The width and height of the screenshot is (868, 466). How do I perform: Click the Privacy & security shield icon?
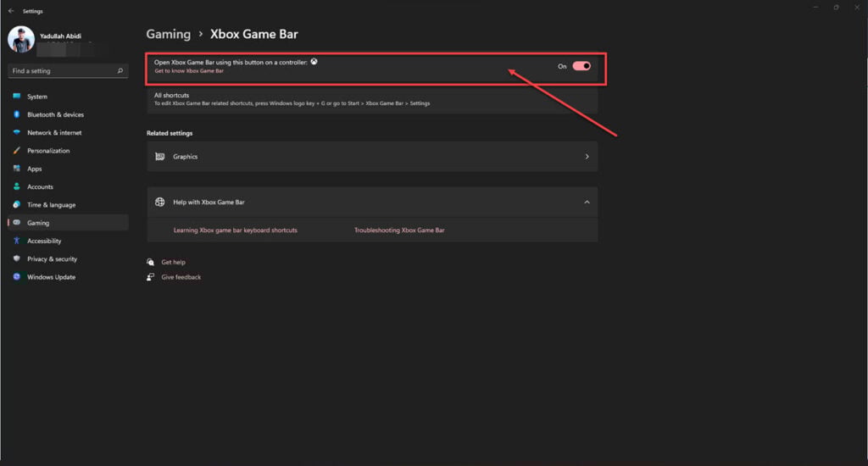click(x=17, y=258)
